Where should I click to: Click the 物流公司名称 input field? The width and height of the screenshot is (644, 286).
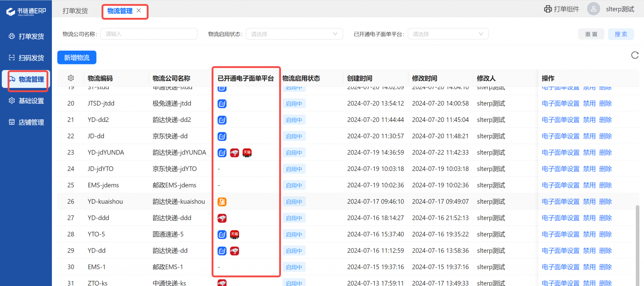click(149, 34)
